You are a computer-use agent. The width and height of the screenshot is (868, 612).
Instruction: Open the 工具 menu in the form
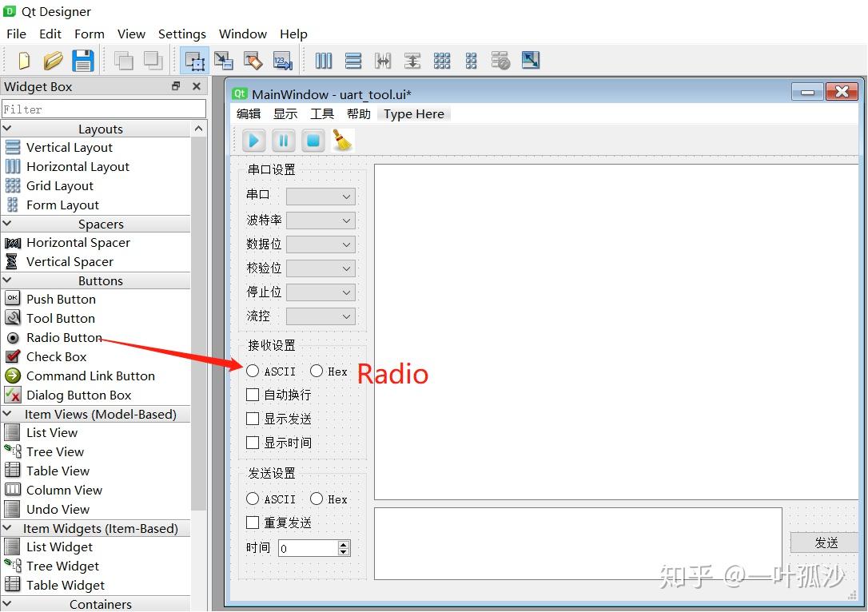pyautogui.click(x=322, y=113)
